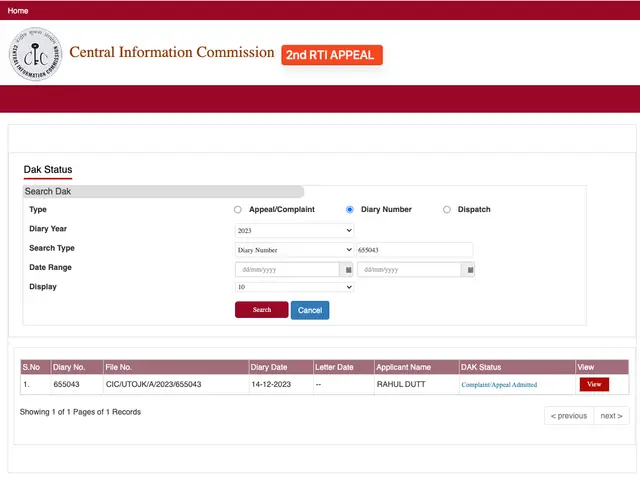The height and width of the screenshot is (482, 640).
Task: Click the 2nd RTI APPEAL badge
Action: click(x=332, y=55)
